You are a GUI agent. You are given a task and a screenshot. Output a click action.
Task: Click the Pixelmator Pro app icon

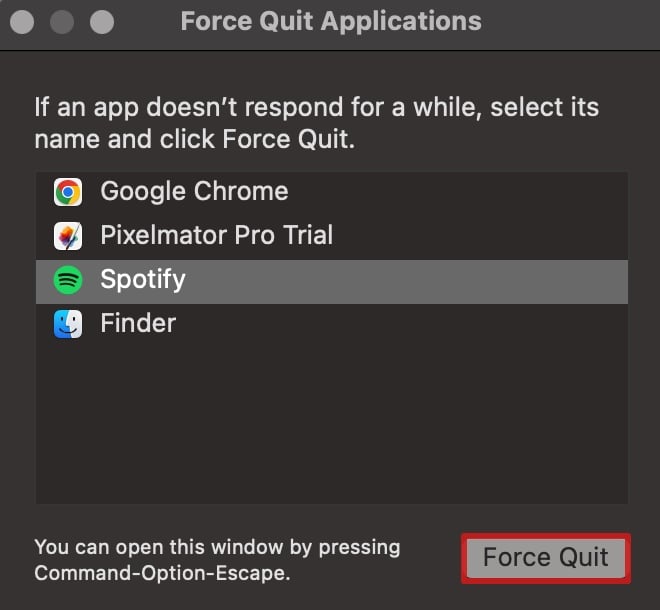tap(68, 236)
